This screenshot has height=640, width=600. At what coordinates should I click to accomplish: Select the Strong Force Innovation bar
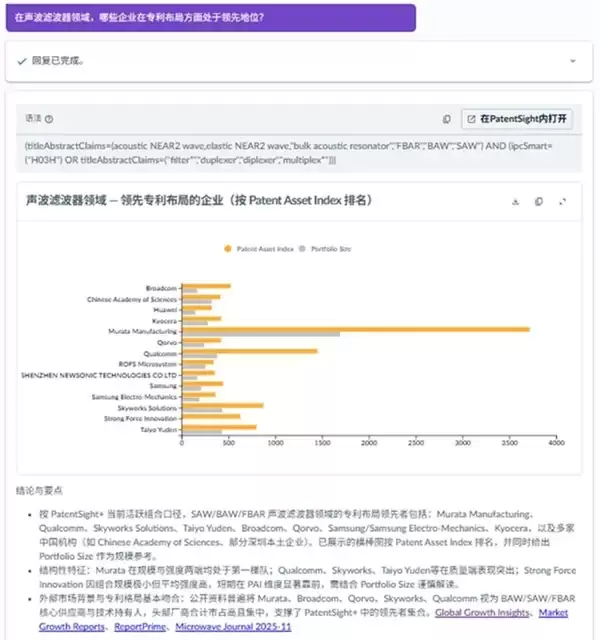click(211, 416)
